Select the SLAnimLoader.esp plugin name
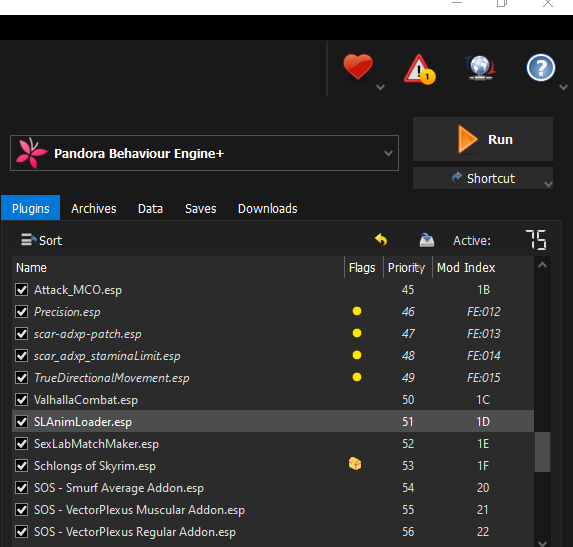 pyautogui.click(x=83, y=422)
